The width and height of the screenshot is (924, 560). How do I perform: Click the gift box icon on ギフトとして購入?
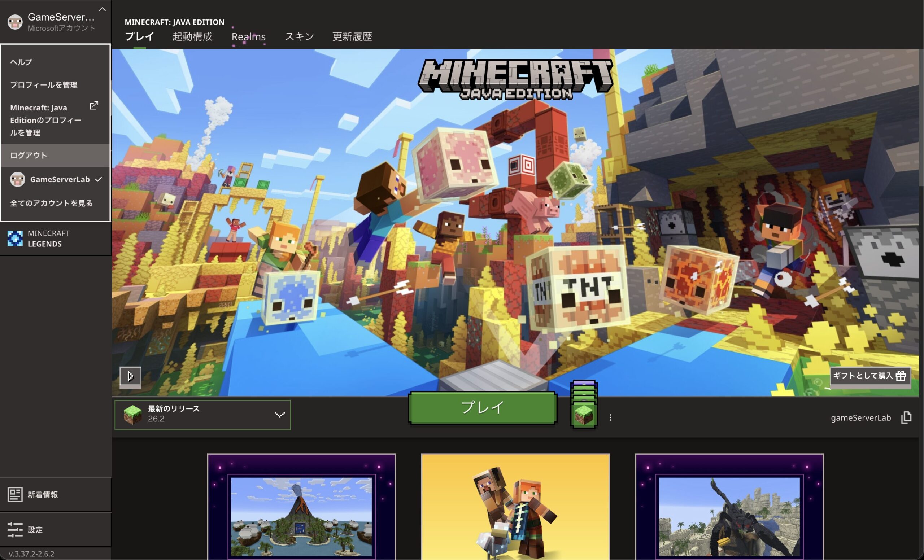pyautogui.click(x=901, y=376)
